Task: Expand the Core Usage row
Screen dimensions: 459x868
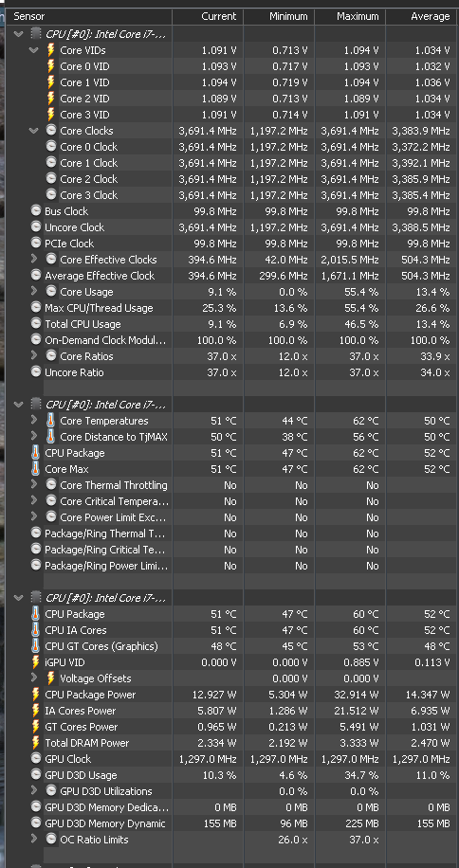Action: pyautogui.click(x=34, y=291)
